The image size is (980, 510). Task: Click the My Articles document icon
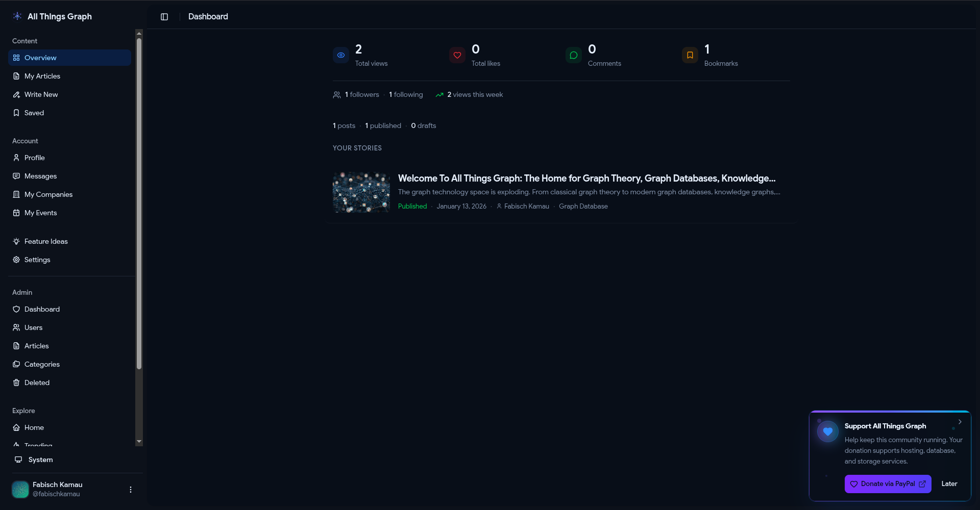pyautogui.click(x=16, y=76)
